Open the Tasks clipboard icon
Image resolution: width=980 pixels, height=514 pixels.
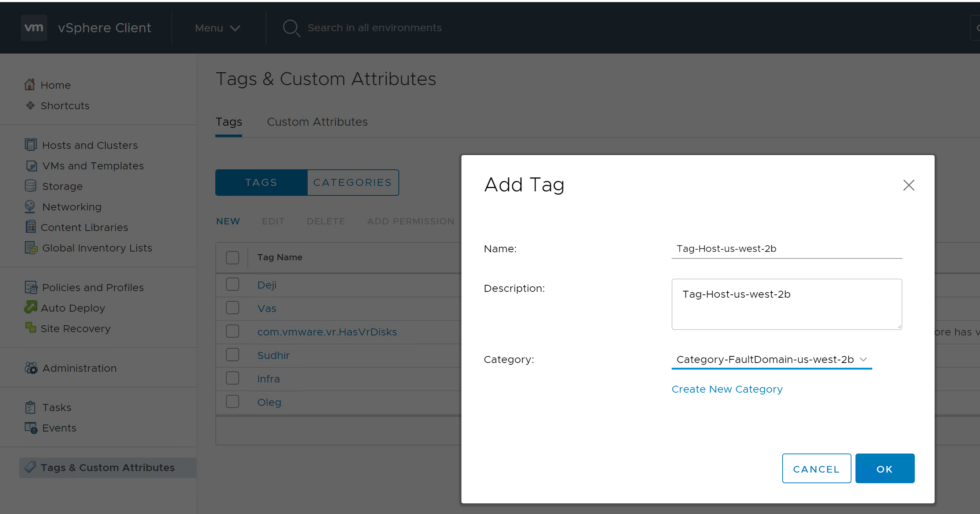30,407
